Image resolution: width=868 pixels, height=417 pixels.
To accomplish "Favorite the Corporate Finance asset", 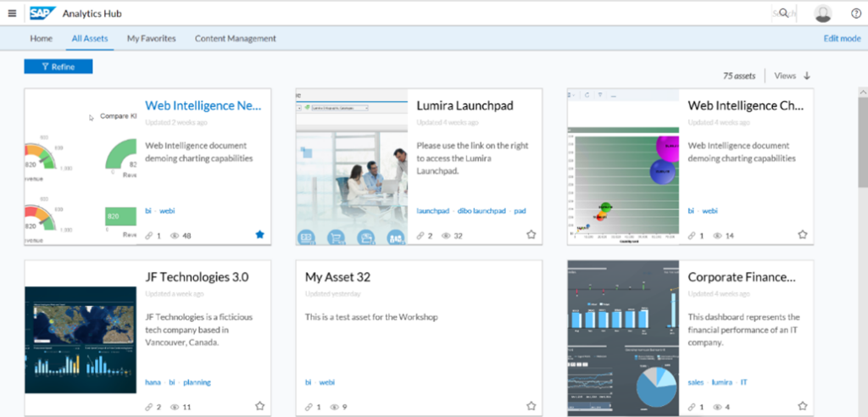I will [x=803, y=406].
